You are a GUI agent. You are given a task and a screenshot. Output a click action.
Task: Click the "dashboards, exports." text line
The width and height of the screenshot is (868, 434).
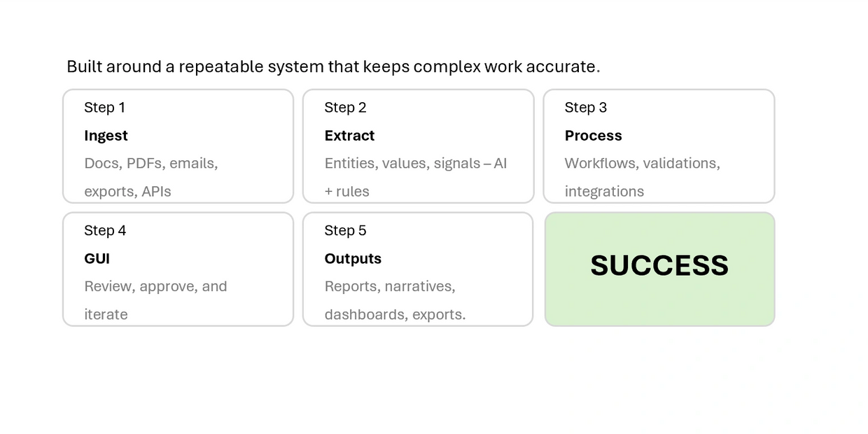(x=395, y=314)
